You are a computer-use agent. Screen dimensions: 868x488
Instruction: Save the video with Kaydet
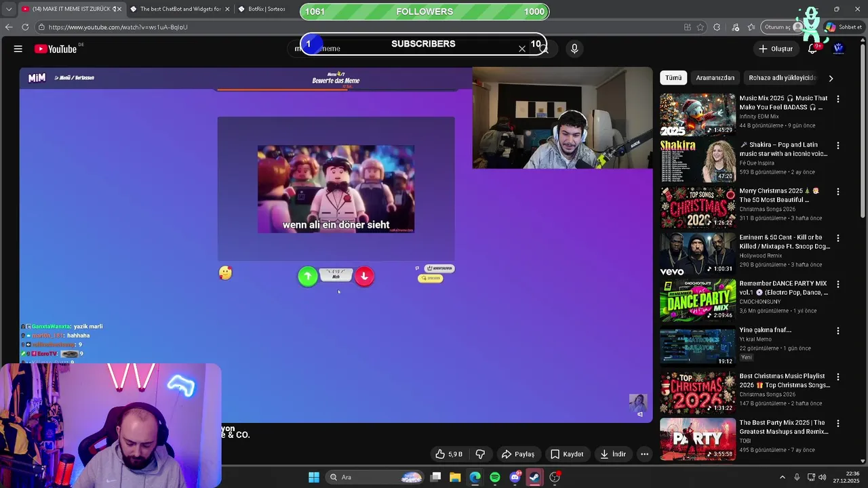[x=567, y=454]
